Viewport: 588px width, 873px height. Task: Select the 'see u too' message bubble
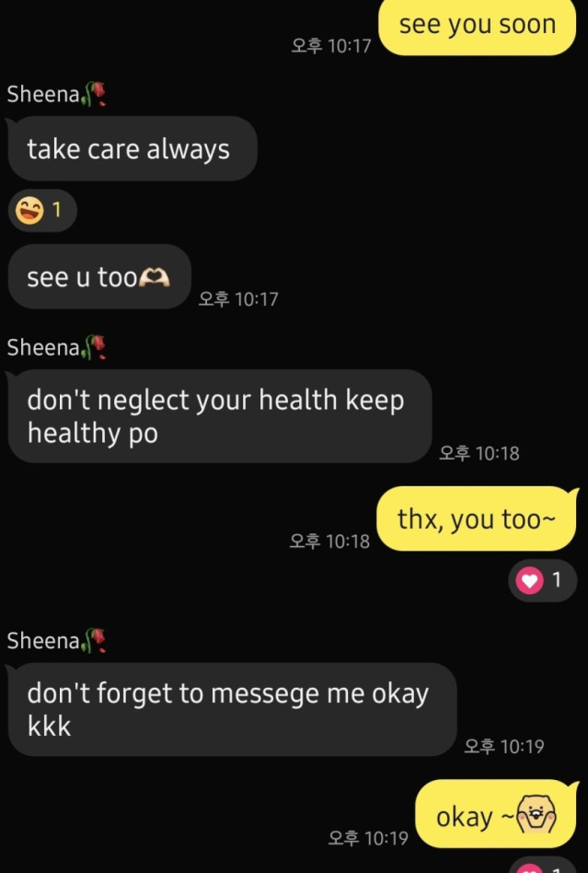click(x=99, y=276)
